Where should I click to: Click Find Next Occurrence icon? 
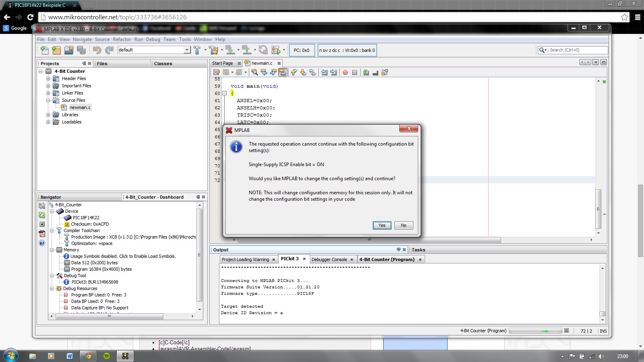point(273,72)
